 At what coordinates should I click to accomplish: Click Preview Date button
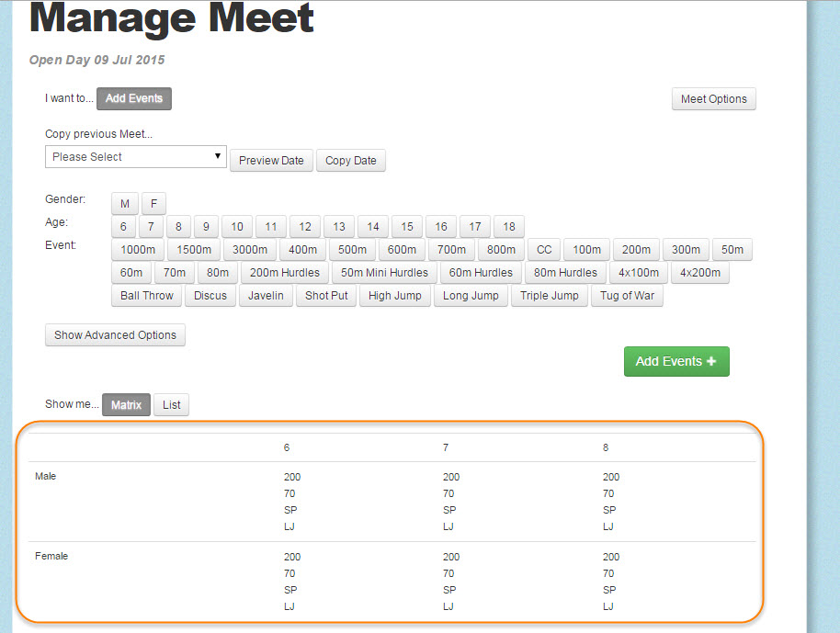click(271, 161)
